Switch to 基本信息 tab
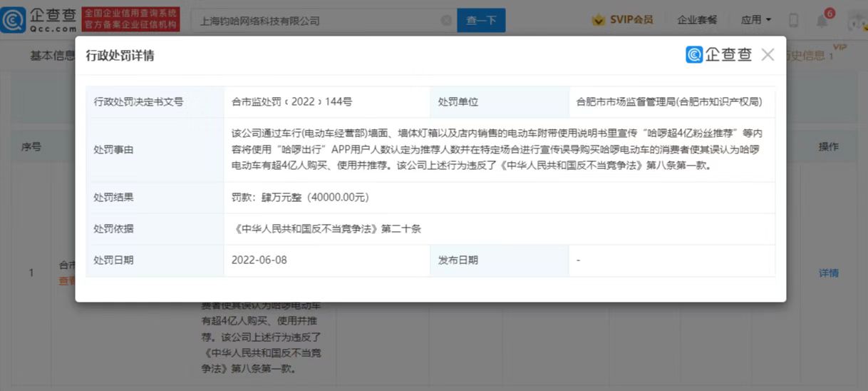 click(52, 56)
